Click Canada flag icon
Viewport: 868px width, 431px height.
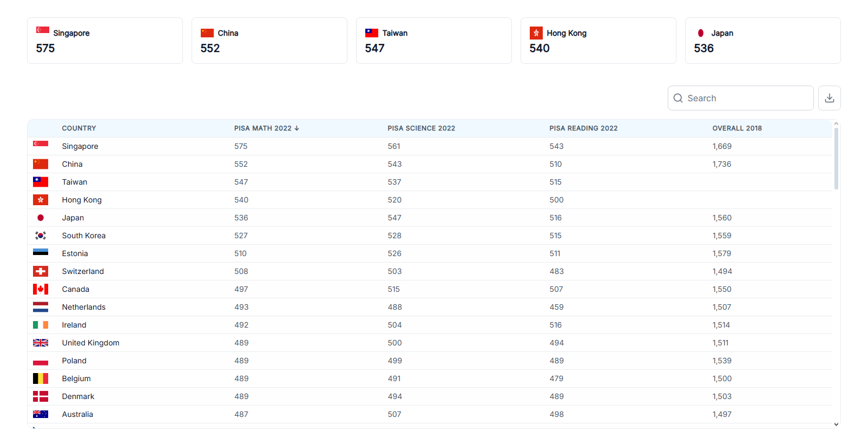[x=41, y=289]
